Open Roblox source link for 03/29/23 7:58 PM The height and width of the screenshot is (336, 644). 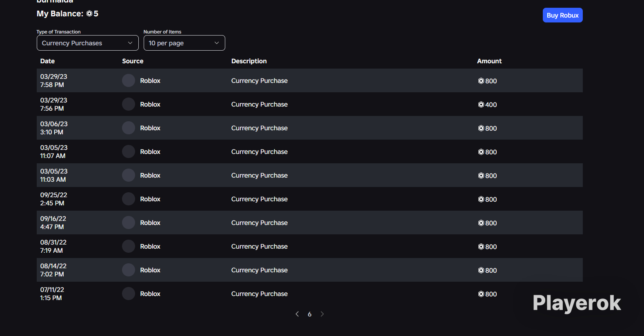(150, 80)
